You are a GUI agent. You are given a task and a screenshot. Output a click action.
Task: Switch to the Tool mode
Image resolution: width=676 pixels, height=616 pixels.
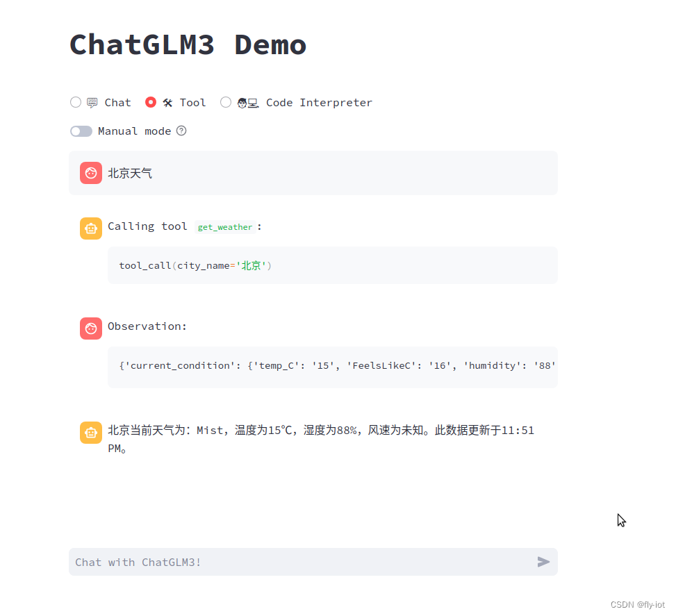151,102
